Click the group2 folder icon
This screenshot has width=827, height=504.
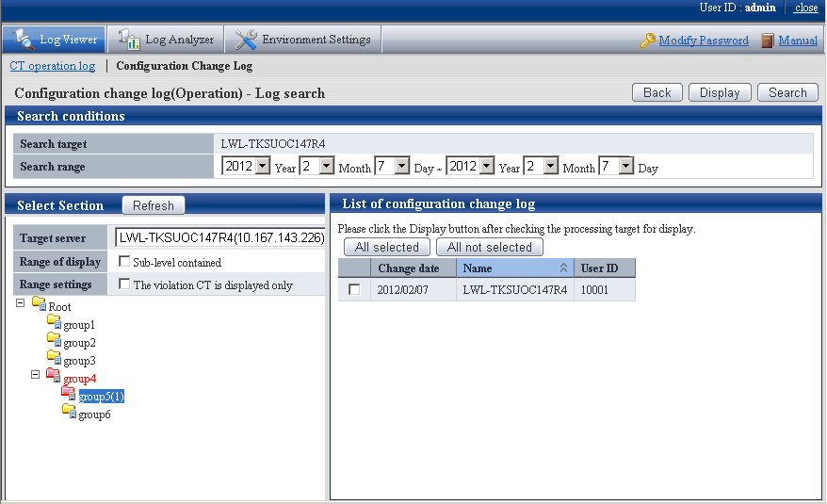pyautogui.click(x=54, y=339)
